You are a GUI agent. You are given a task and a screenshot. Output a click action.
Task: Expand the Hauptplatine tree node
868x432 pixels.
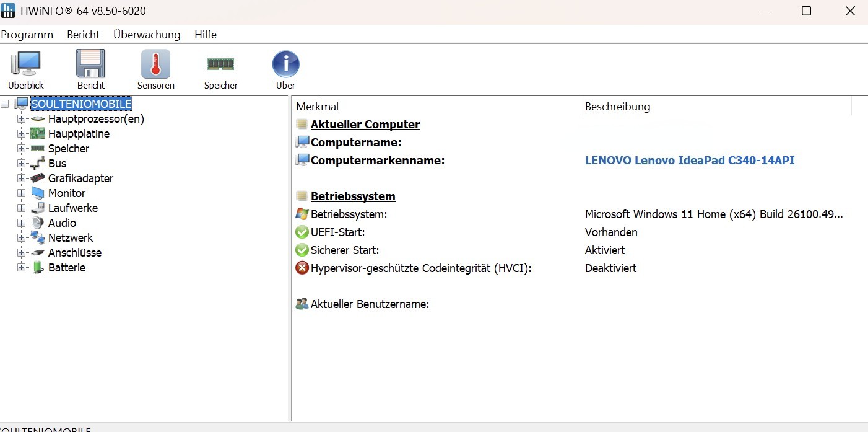pos(21,133)
